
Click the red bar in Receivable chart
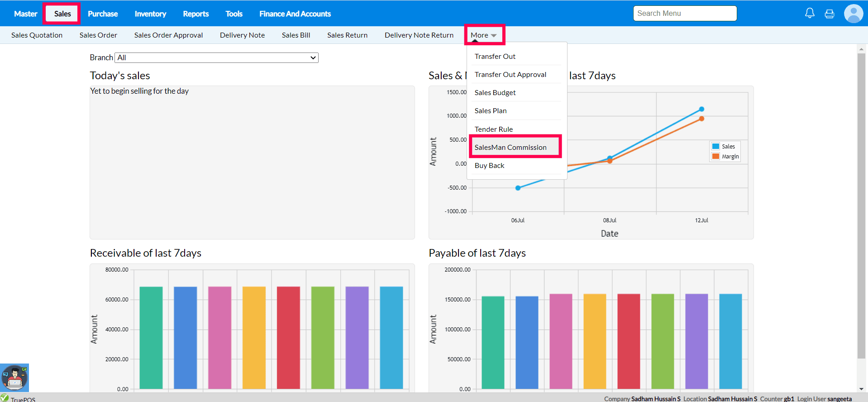288,337
